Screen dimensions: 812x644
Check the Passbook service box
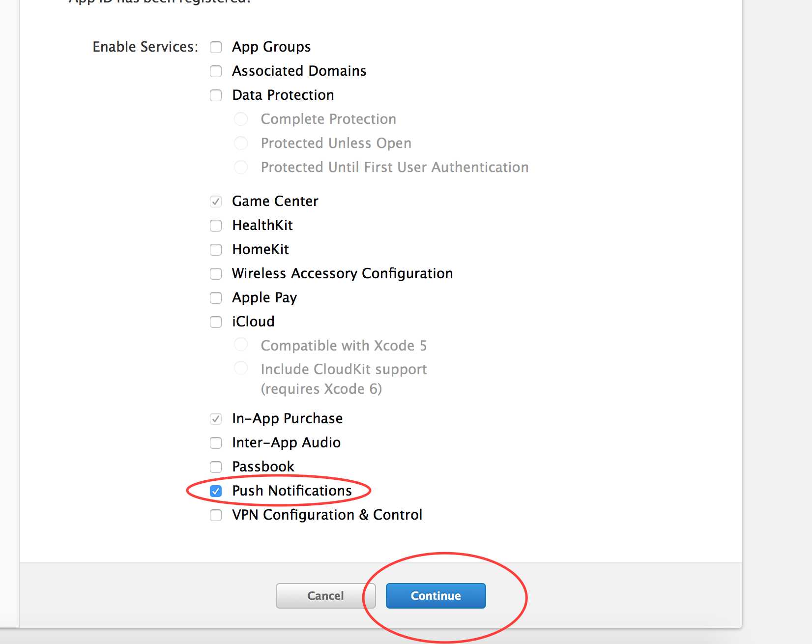pyautogui.click(x=216, y=467)
